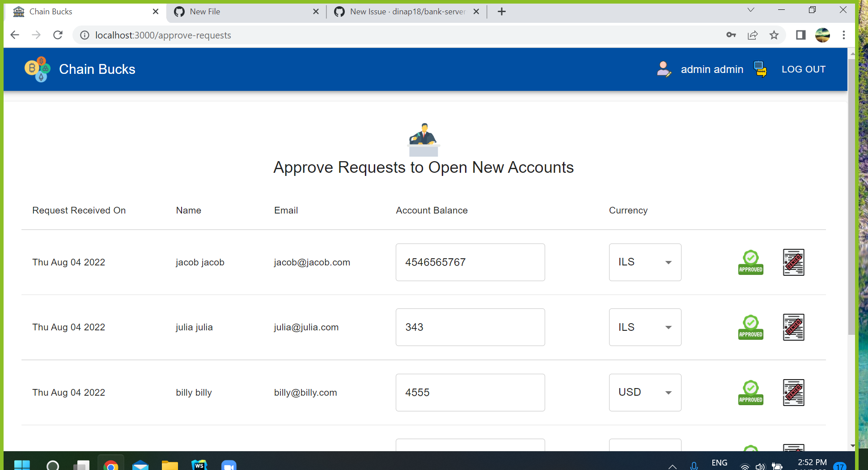Deny billy billy's account request
868x470 pixels.
793,393
